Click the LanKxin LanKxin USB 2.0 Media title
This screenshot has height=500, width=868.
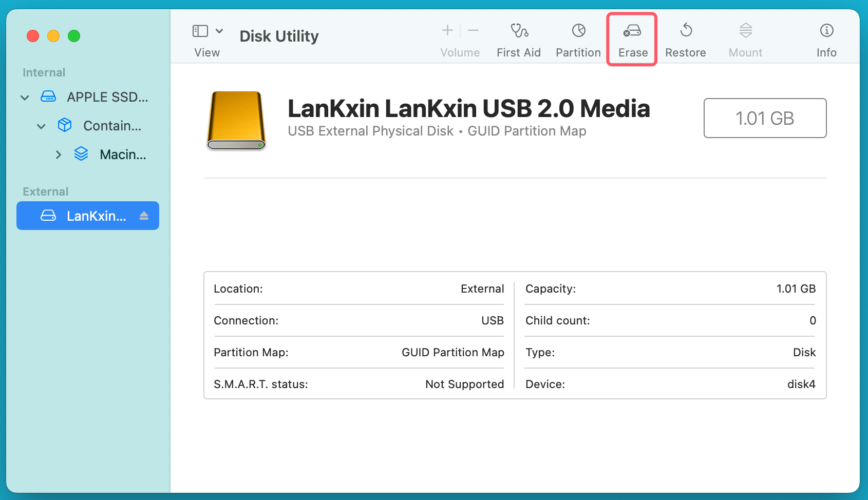469,108
